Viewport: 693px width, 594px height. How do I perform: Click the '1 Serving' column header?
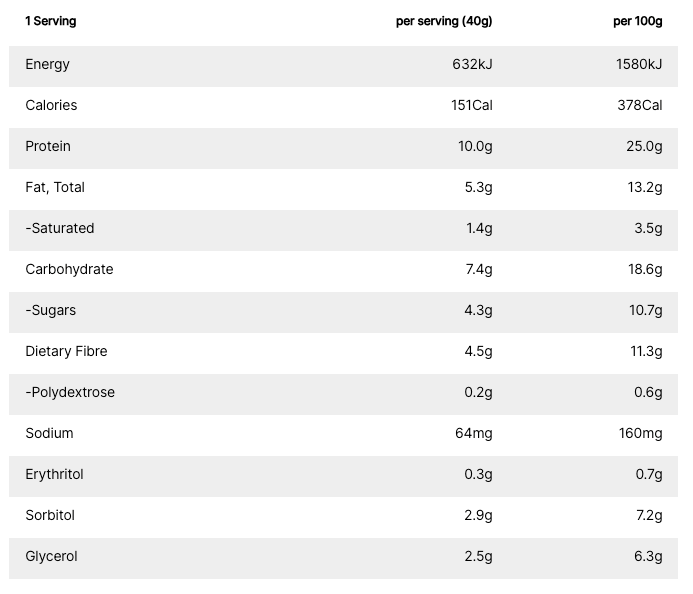pos(50,21)
